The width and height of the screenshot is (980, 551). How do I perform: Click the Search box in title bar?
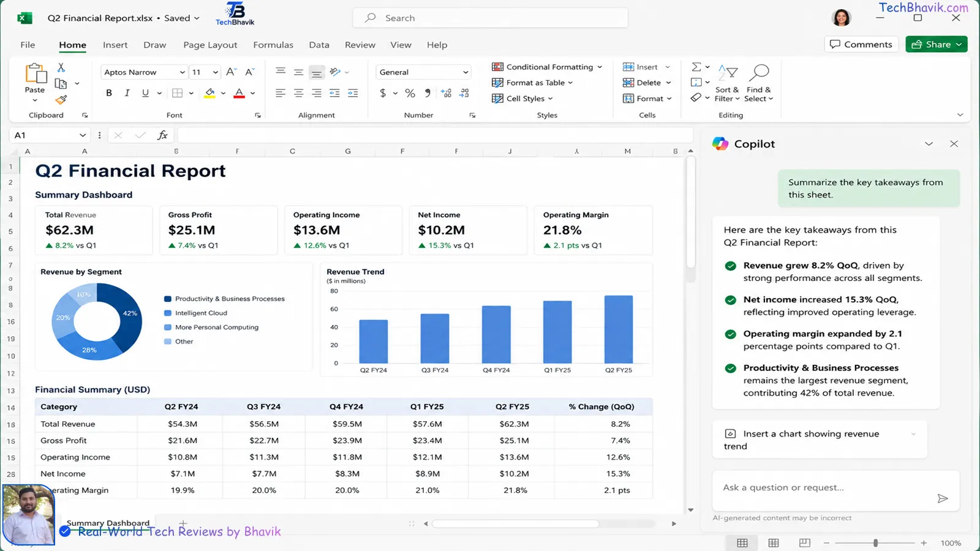click(x=490, y=18)
